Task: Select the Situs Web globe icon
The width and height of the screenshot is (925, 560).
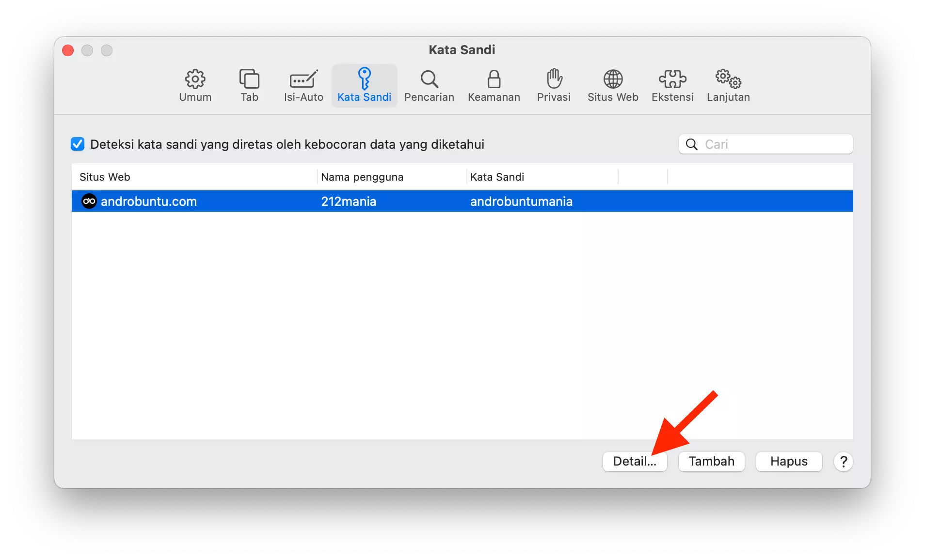Action: point(613,85)
